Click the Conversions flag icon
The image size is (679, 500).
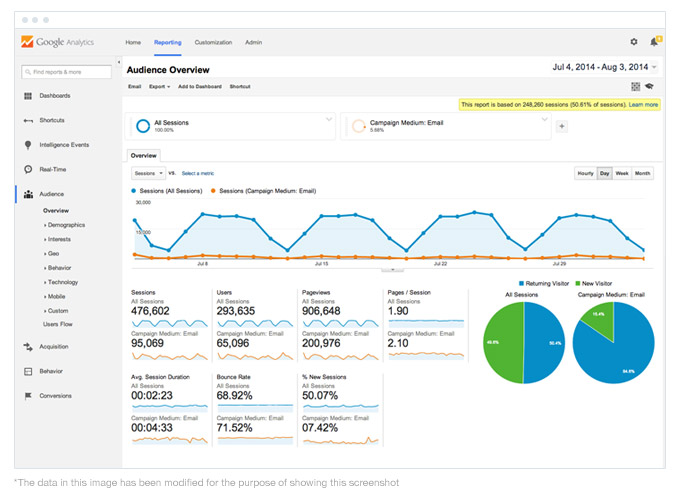click(x=28, y=396)
